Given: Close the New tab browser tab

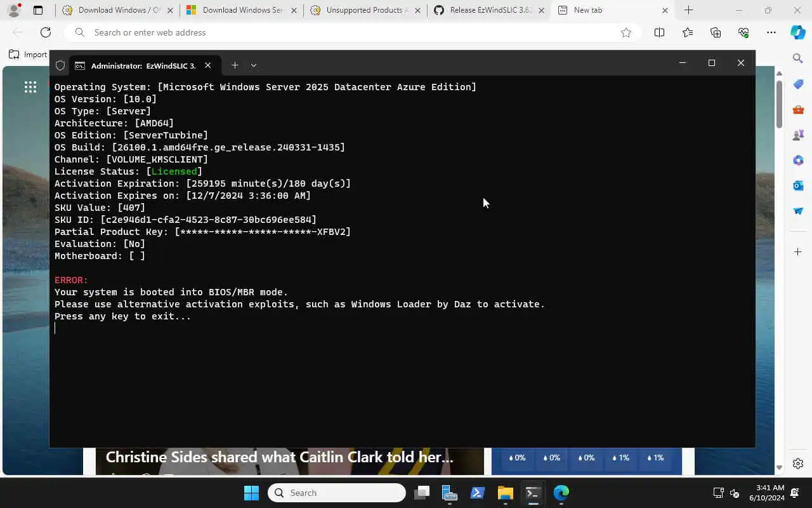Looking at the screenshot, I should (x=665, y=10).
